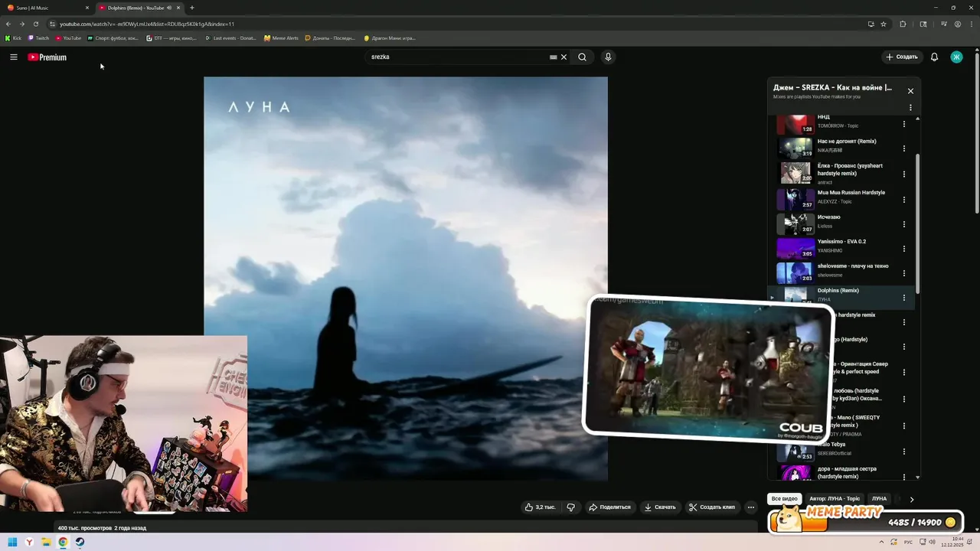Open Google Chrome from the taskbar
This screenshot has width=980, height=551.
tap(63, 542)
